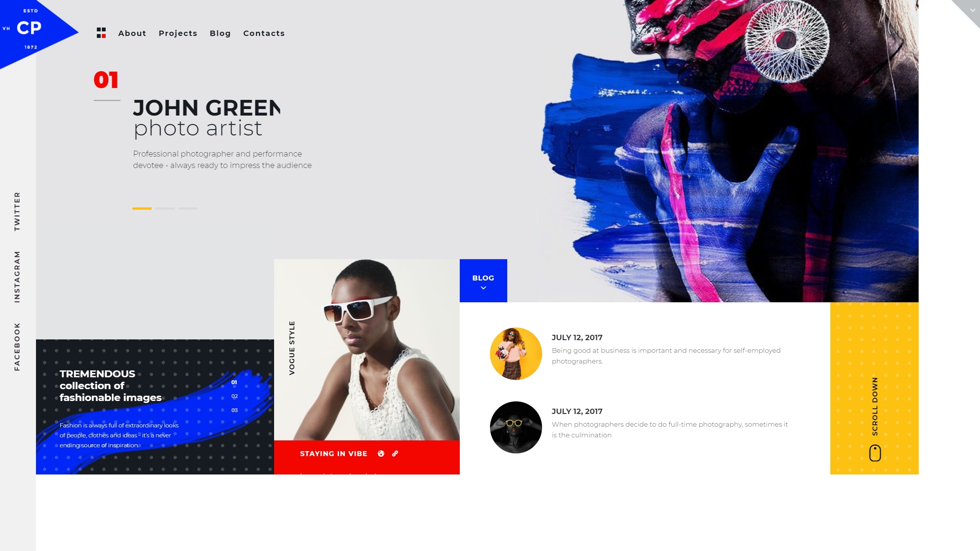Open the Contacts menu item
Viewport: 980px width, 551px height.
(x=264, y=33)
